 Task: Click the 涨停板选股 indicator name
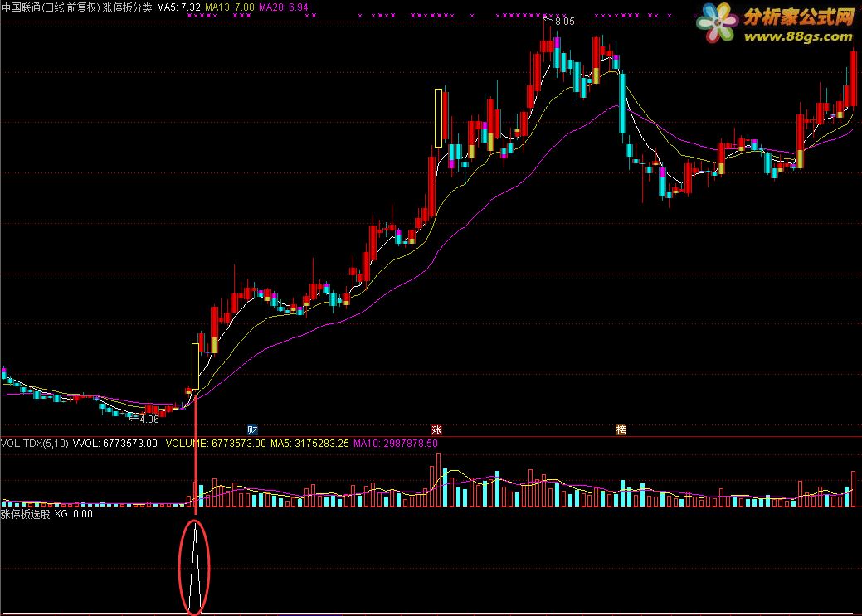pyautogui.click(x=25, y=514)
